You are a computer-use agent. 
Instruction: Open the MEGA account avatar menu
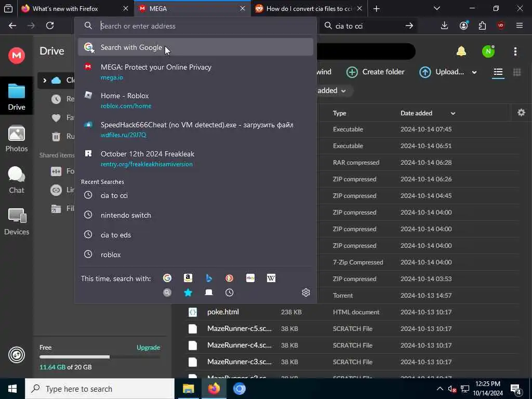click(488, 51)
